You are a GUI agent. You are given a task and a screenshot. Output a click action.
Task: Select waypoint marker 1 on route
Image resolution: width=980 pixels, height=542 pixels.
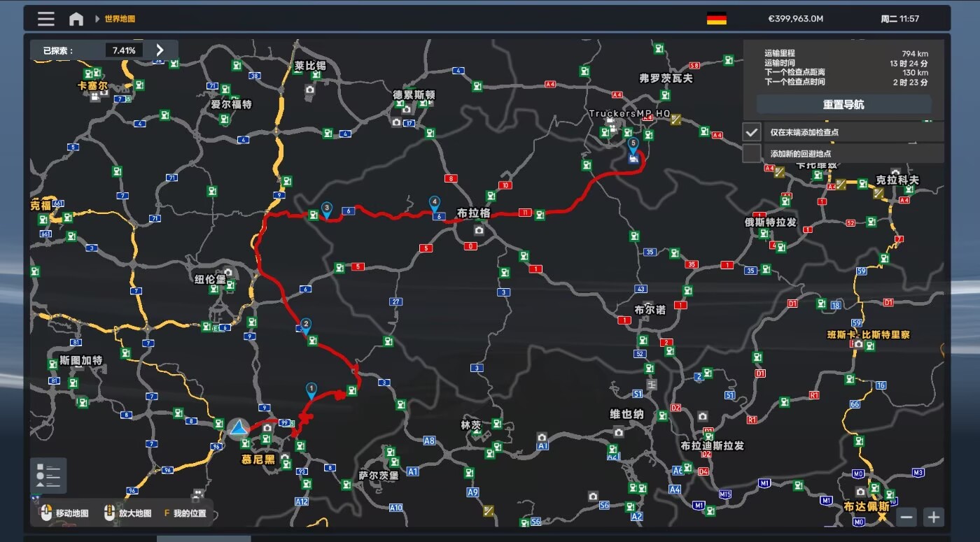tap(311, 390)
